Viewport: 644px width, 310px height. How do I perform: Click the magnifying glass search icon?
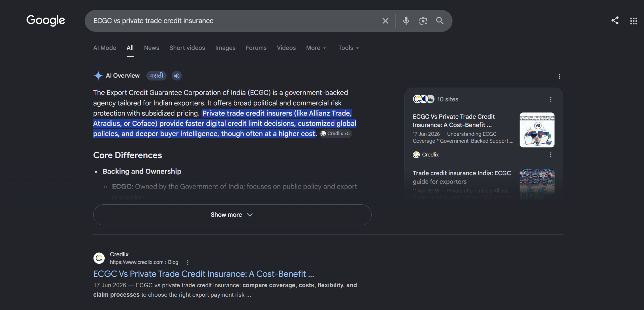(x=440, y=21)
